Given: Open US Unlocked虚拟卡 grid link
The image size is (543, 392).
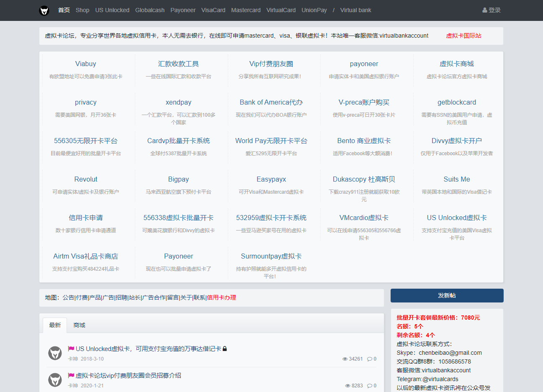Looking at the screenshot, I should 457,218.
